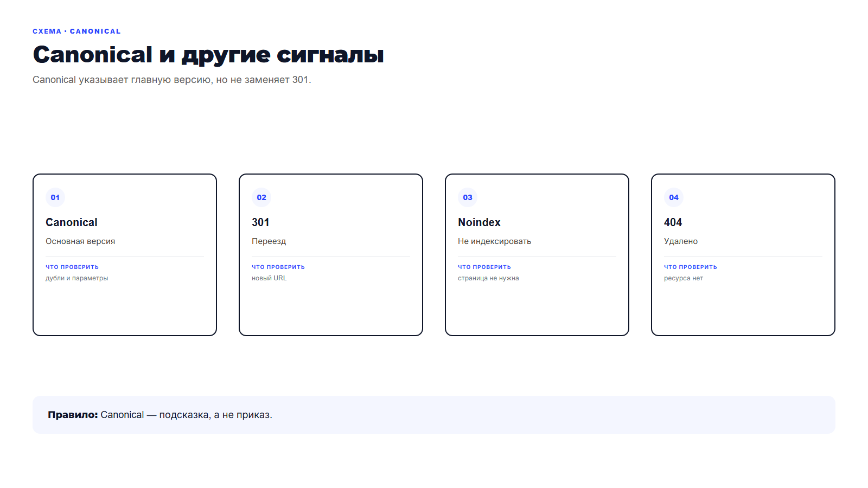Screen dimensions: 868x488
Task: Click the 04 number badge
Action: tap(674, 197)
